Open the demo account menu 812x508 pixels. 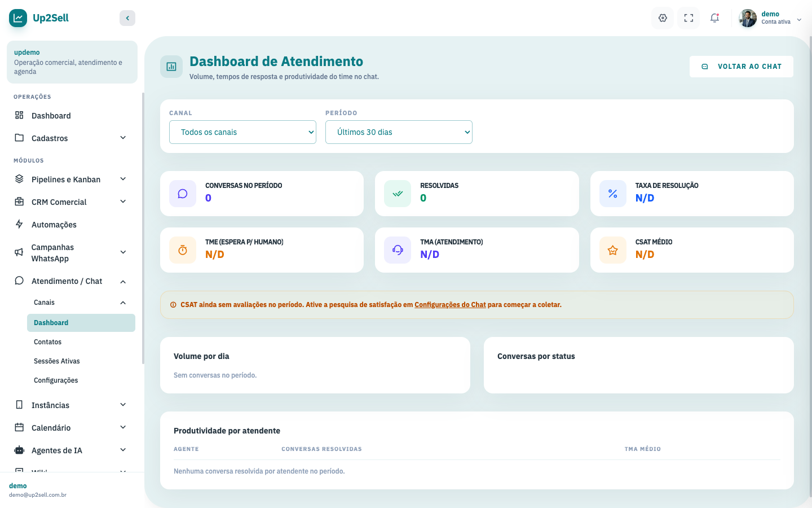coord(770,18)
